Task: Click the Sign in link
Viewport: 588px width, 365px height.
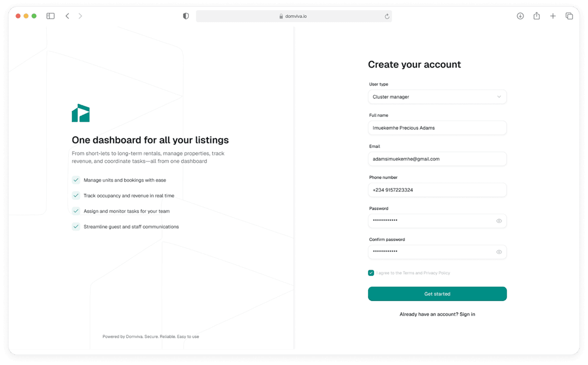Action: [x=467, y=314]
